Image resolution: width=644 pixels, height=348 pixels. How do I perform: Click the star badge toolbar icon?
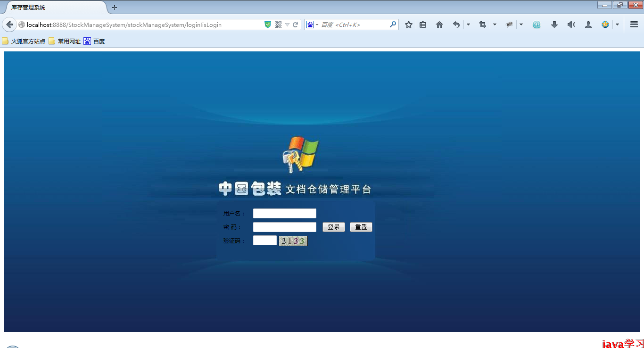click(x=605, y=25)
